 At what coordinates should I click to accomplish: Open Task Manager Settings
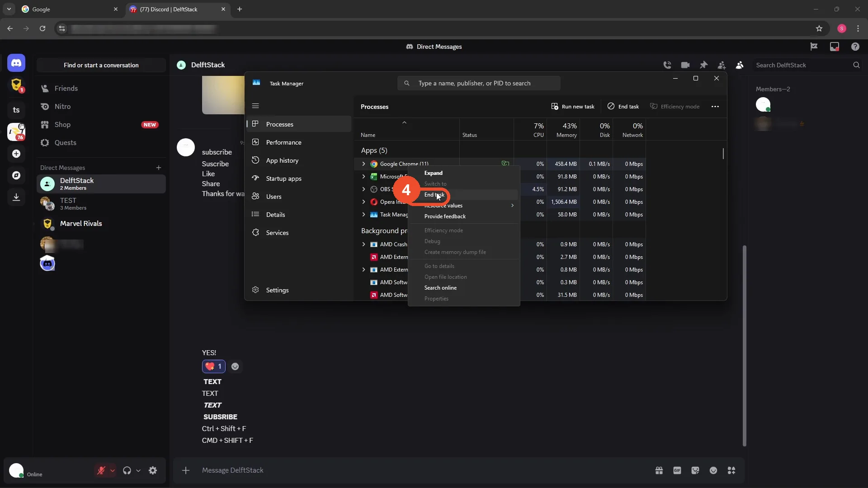(299, 290)
